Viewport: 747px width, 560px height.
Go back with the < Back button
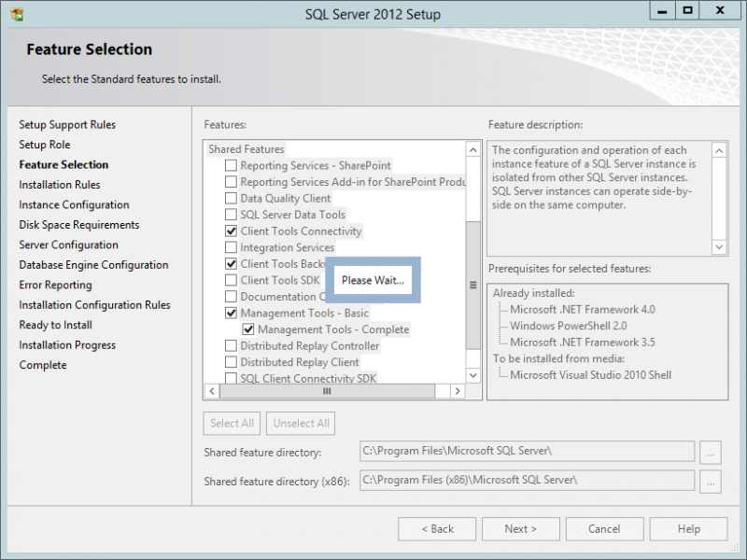(437, 529)
